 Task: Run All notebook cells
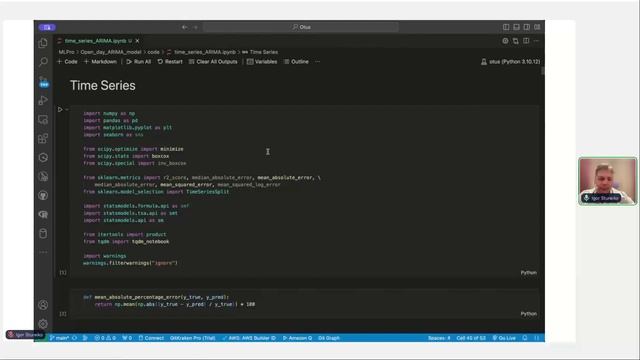(139, 62)
